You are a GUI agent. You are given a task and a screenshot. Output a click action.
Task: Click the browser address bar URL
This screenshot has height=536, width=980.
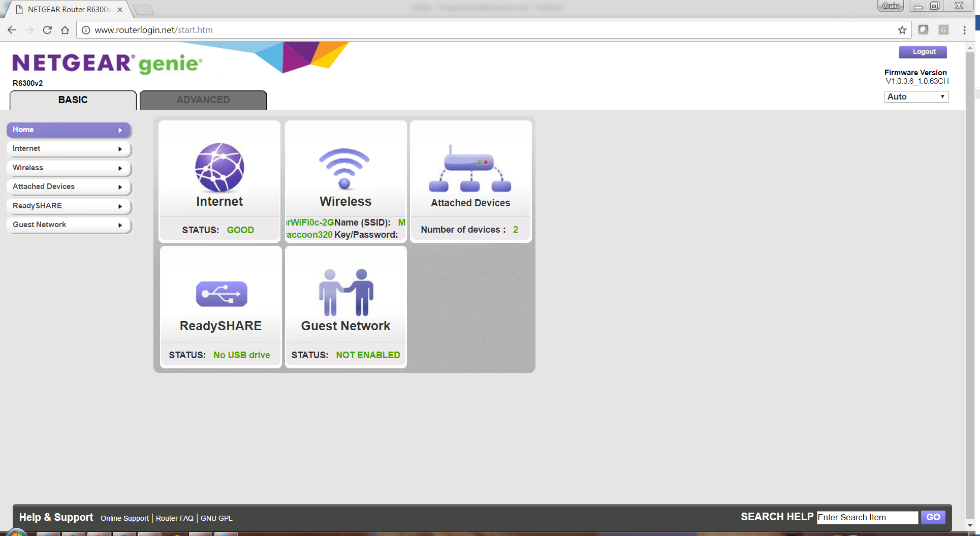click(x=153, y=30)
